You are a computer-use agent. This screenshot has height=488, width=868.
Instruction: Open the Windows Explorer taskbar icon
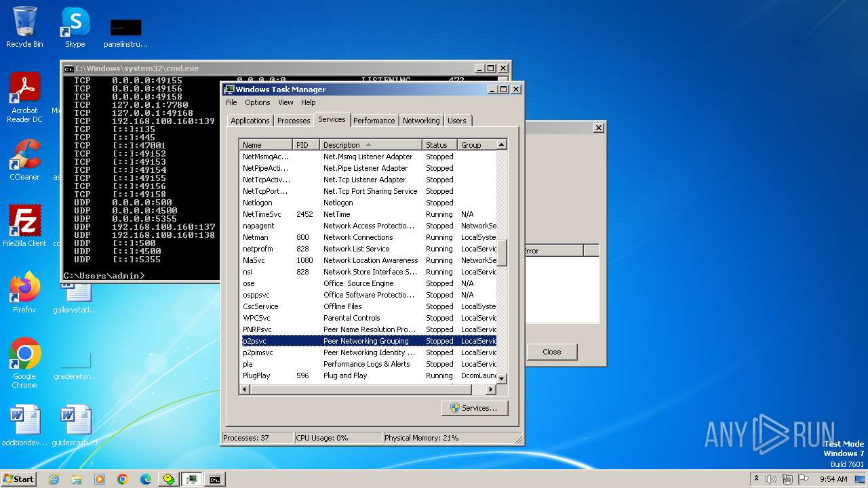(77, 479)
